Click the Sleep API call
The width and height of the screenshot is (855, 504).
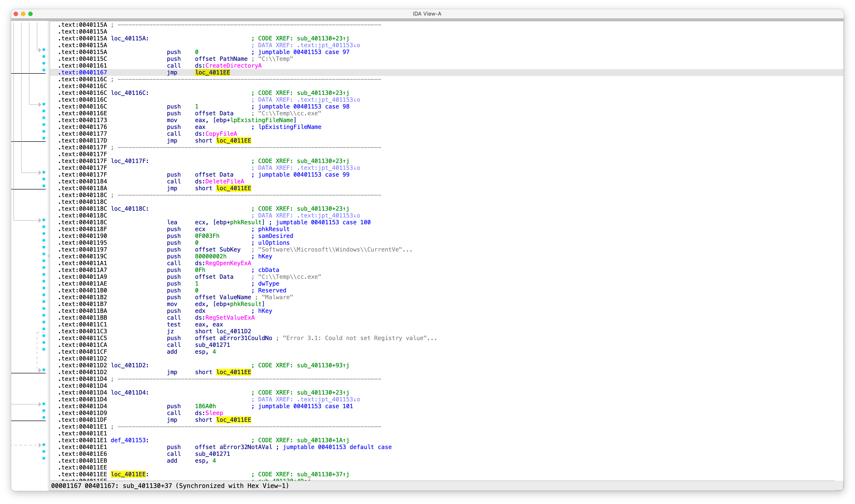214,413
